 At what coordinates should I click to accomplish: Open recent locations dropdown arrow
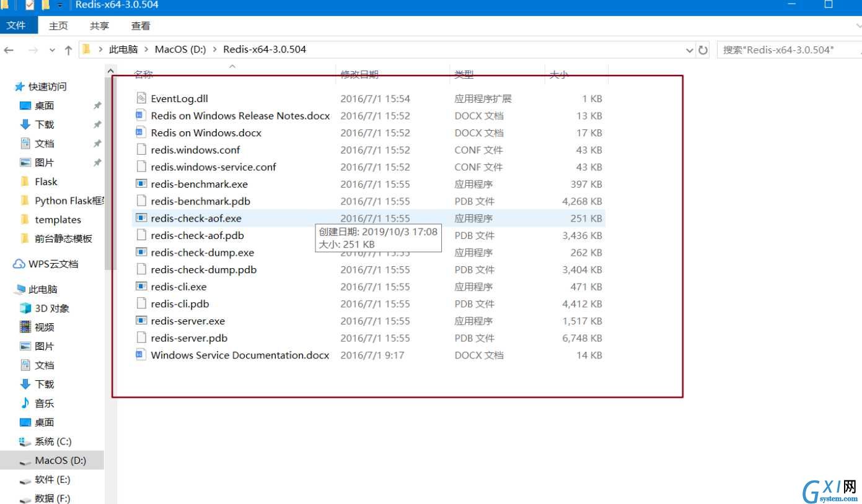point(52,50)
